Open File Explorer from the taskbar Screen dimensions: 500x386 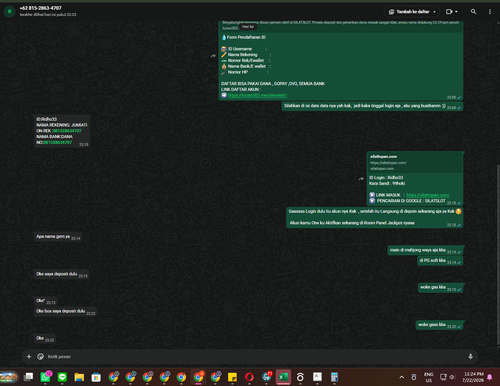click(x=79, y=377)
